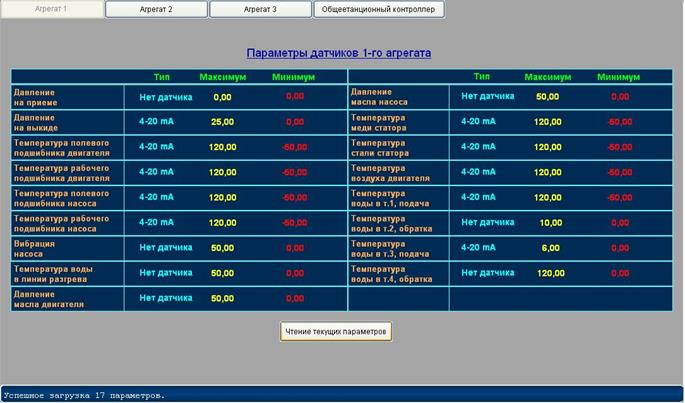Image resolution: width=685 pixels, height=403 pixels.
Task: Change sensor type for Вибрация насоса
Action: [166, 247]
